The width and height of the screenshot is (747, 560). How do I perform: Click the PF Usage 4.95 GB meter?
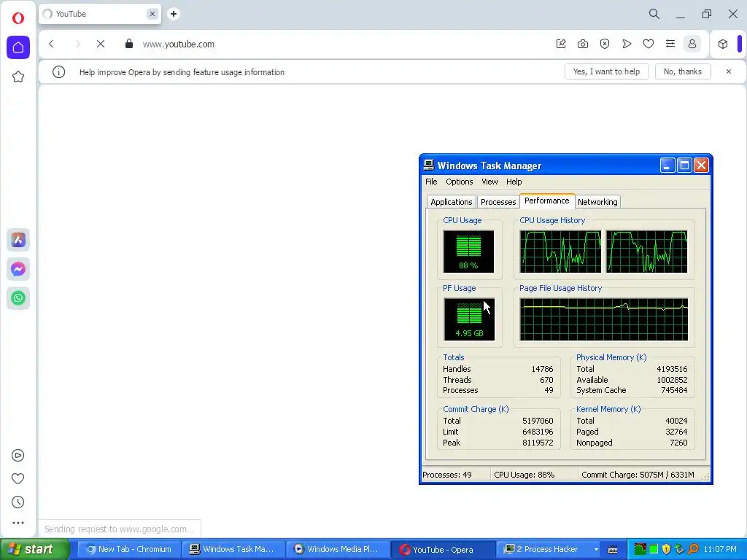tap(469, 319)
